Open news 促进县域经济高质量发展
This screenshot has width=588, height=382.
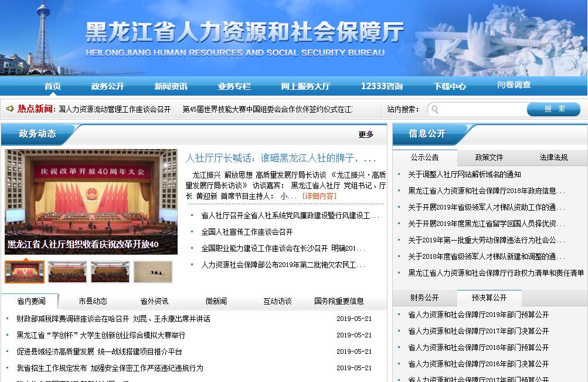tap(100, 351)
